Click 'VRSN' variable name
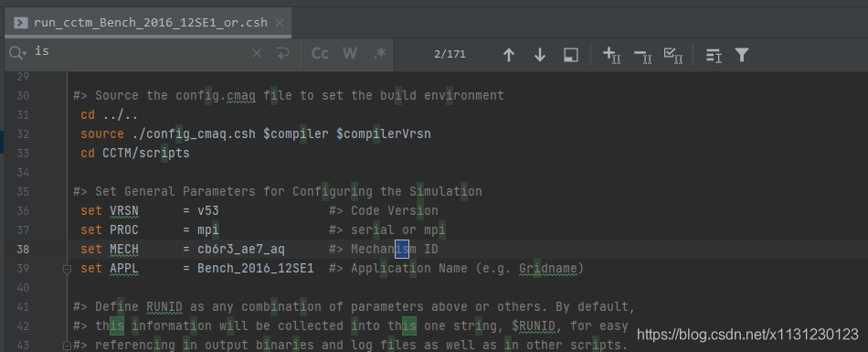The image size is (868, 352). (124, 210)
